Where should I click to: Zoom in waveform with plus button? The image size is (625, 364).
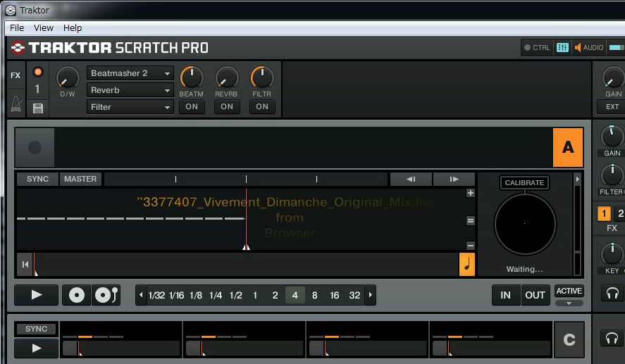pos(471,193)
